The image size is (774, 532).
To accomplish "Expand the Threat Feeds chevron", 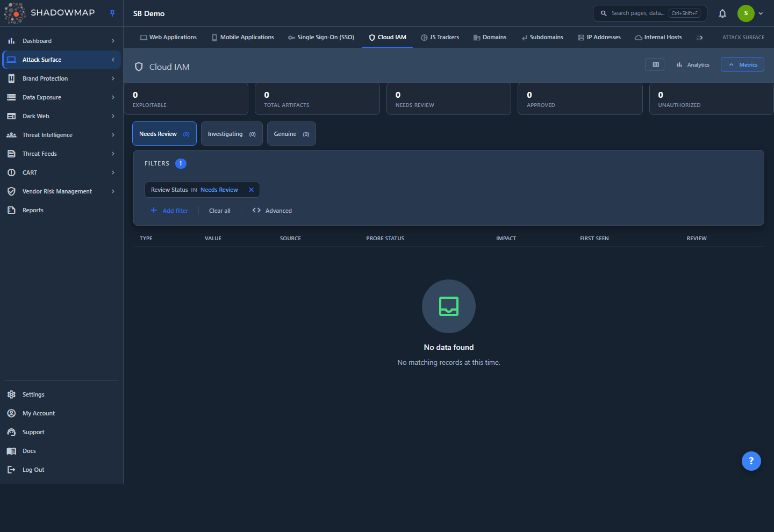I will 113,154.
